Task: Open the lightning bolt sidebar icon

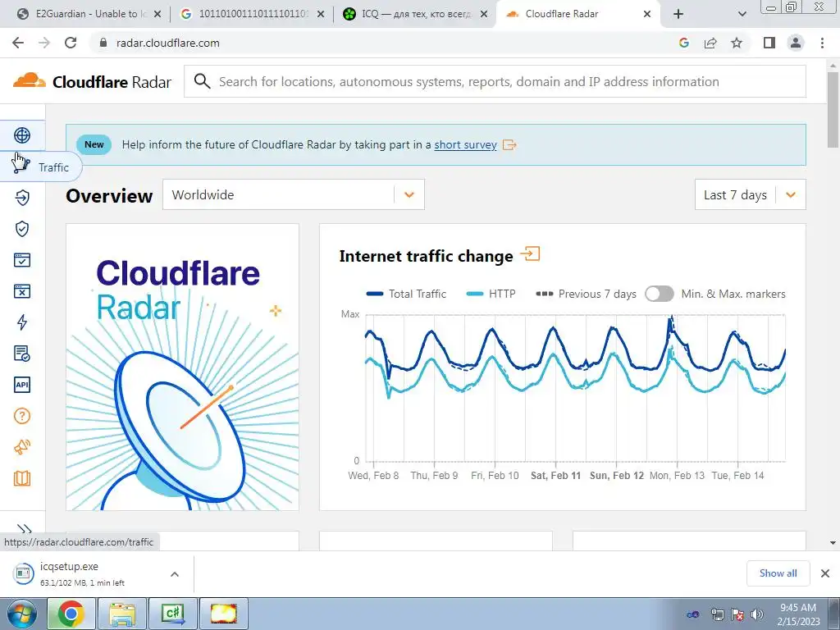Action: [22, 322]
